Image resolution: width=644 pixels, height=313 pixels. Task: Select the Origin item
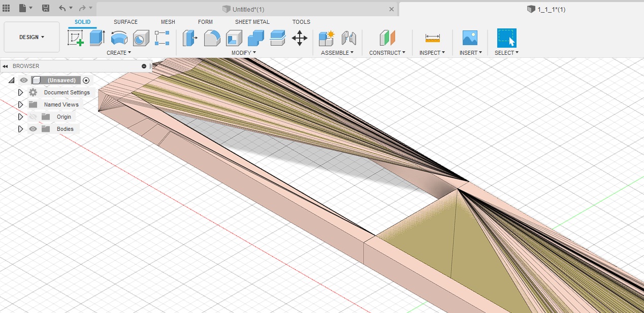pyautogui.click(x=64, y=117)
